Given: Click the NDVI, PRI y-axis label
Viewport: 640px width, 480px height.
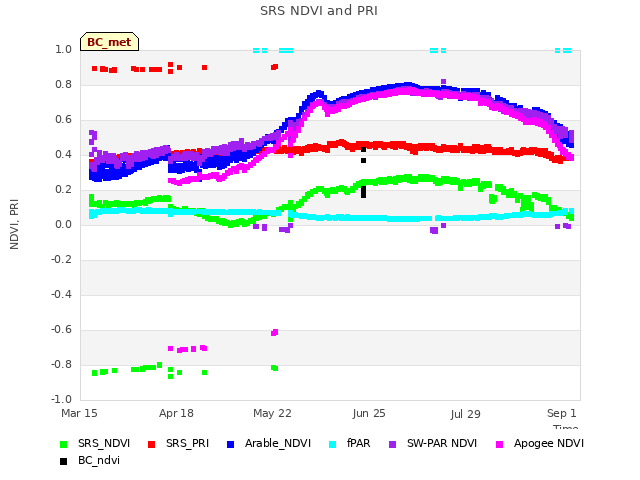Looking at the screenshot, I should [x=14, y=224].
